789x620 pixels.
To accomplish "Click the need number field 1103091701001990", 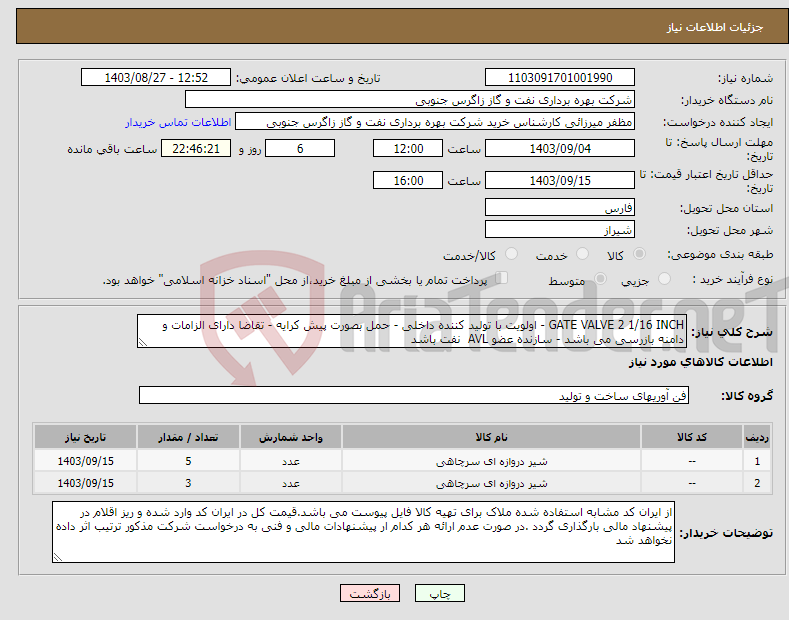I will (560, 78).
